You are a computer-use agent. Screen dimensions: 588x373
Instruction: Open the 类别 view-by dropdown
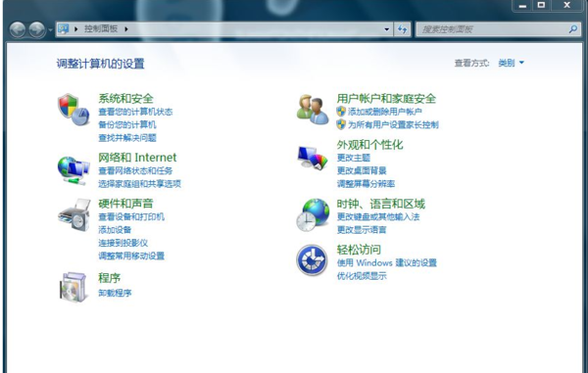pyautogui.click(x=511, y=63)
